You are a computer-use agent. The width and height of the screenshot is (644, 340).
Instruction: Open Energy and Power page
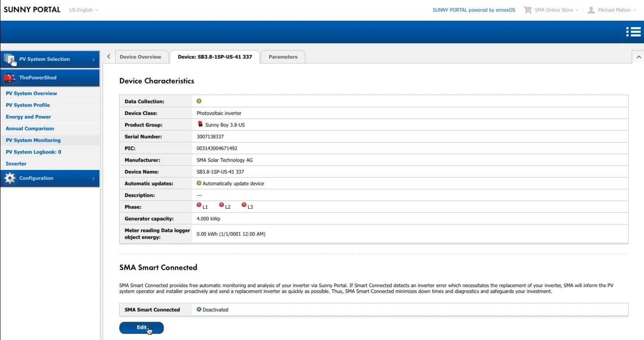(x=28, y=117)
